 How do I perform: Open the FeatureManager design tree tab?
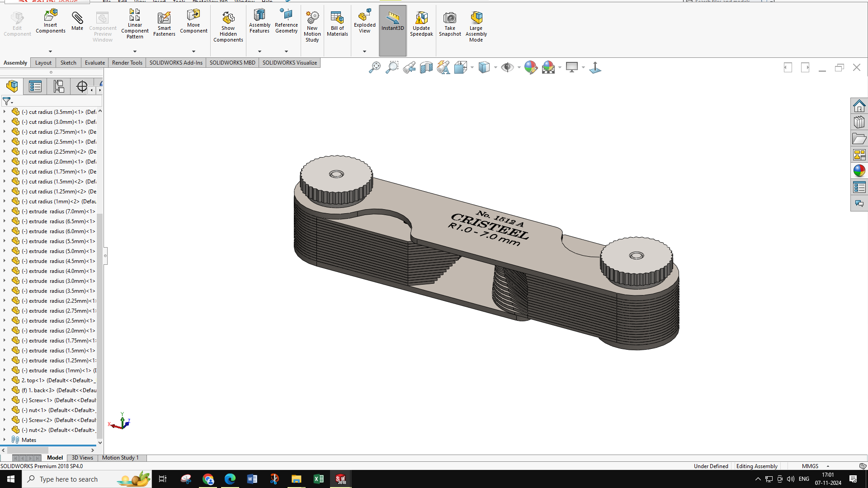pyautogui.click(x=12, y=86)
